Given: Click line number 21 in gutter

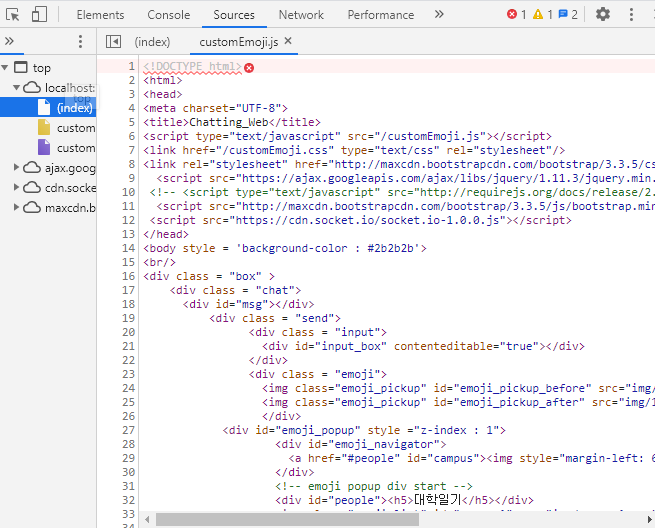Looking at the screenshot, I should coord(129,346).
